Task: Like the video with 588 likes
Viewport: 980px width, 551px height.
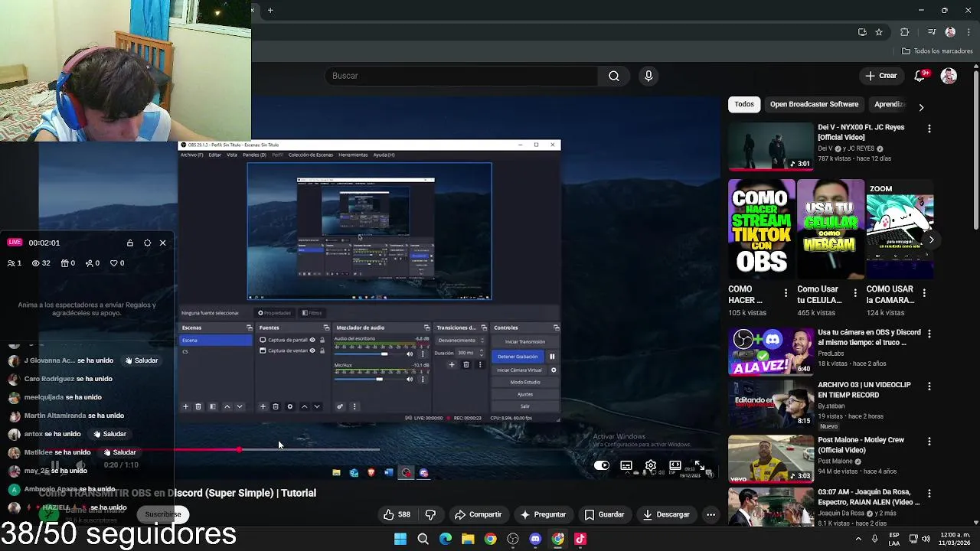Action: tap(397, 514)
